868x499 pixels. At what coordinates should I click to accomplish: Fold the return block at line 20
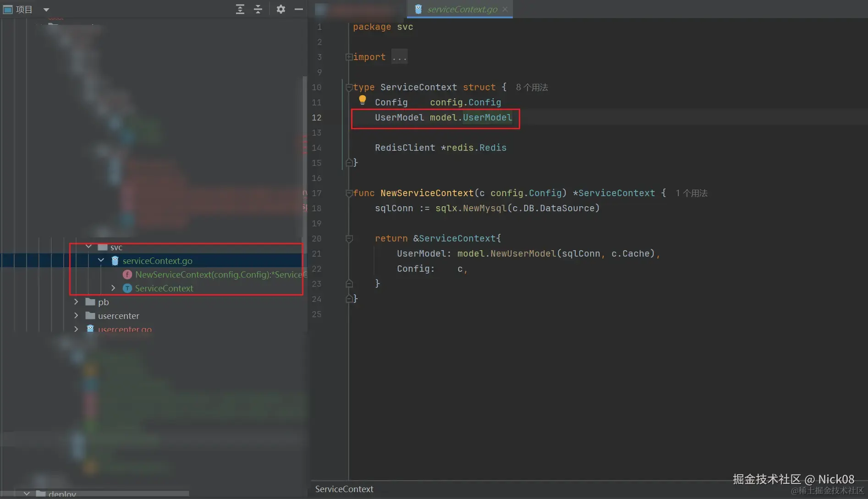point(349,238)
